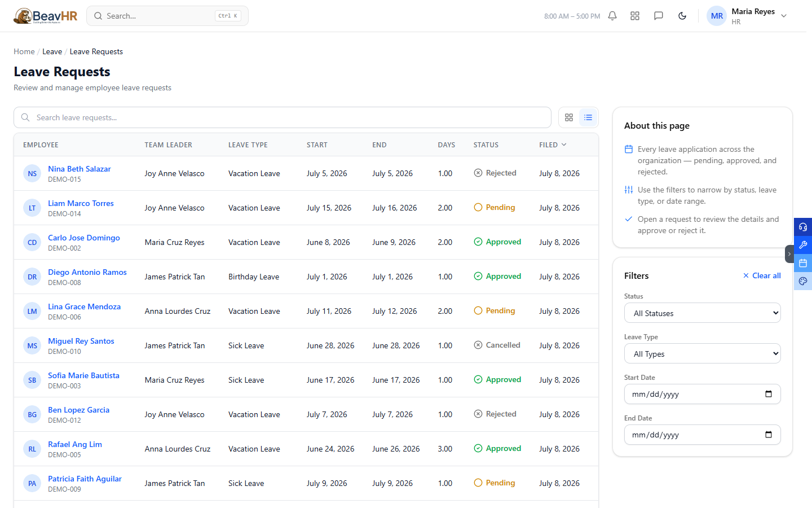Open the notifications bell
812x508 pixels.
point(612,16)
